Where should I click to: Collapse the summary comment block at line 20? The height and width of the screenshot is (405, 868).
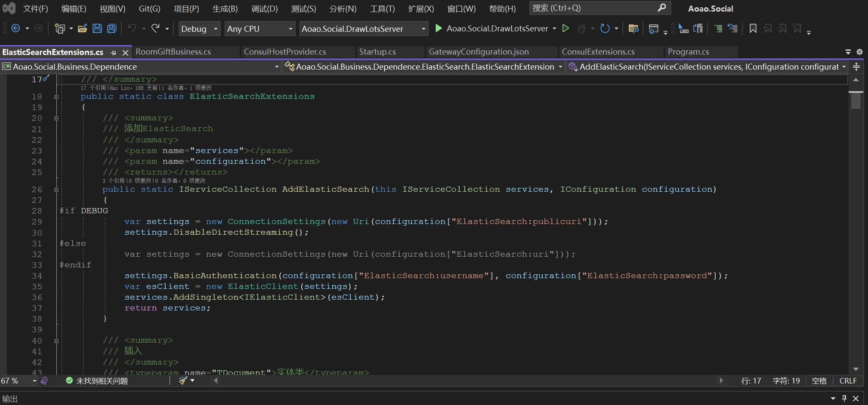click(x=56, y=118)
